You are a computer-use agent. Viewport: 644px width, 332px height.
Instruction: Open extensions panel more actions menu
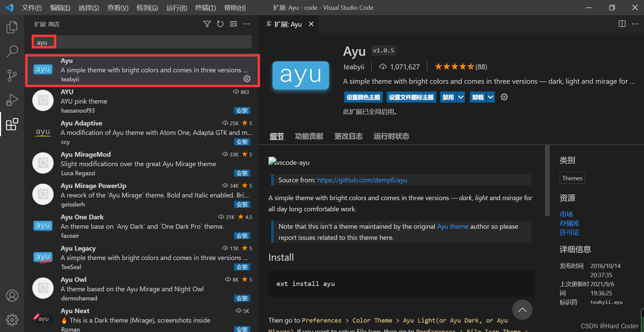tap(247, 24)
